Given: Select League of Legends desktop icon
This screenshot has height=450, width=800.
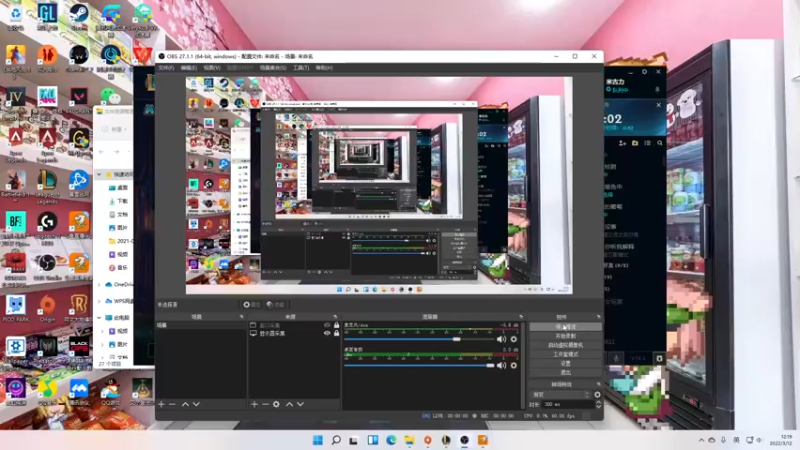Looking at the screenshot, I should [x=47, y=185].
